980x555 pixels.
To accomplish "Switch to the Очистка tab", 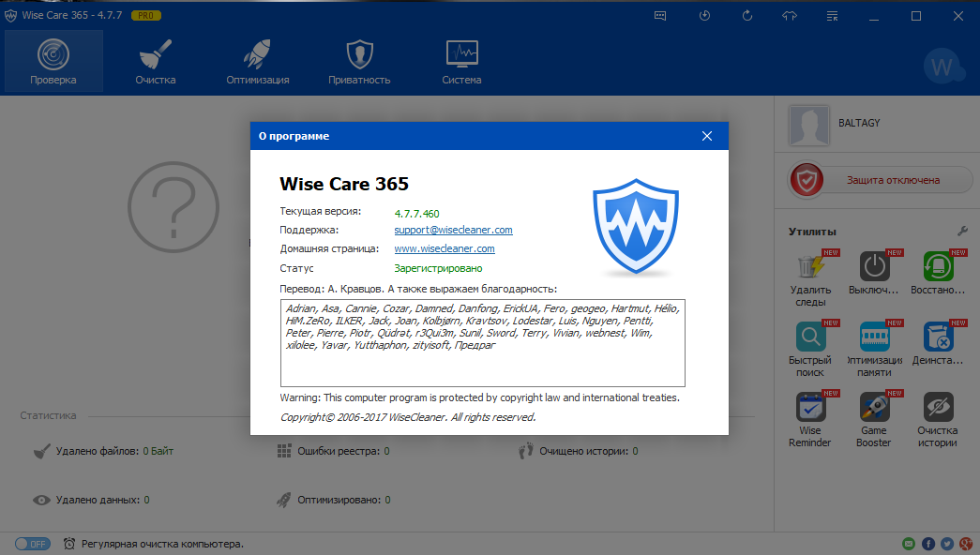I will tap(155, 61).
